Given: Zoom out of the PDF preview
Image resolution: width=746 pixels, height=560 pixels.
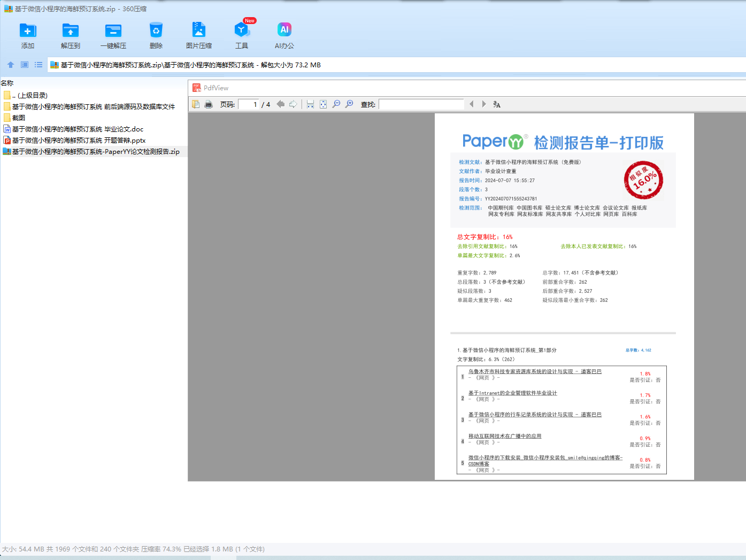Looking at the screenshot, I should click(336, 104).
